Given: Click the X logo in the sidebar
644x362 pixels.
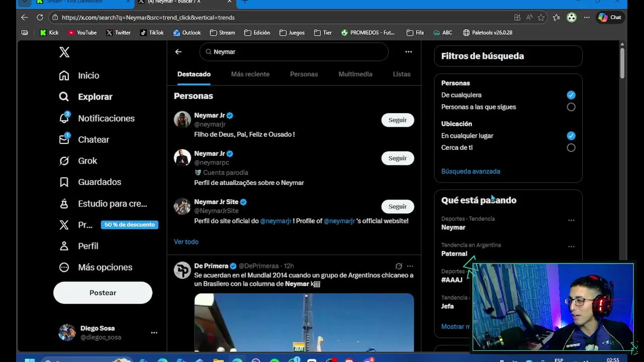Looking at the screenshot, I should tap(64, 52).
